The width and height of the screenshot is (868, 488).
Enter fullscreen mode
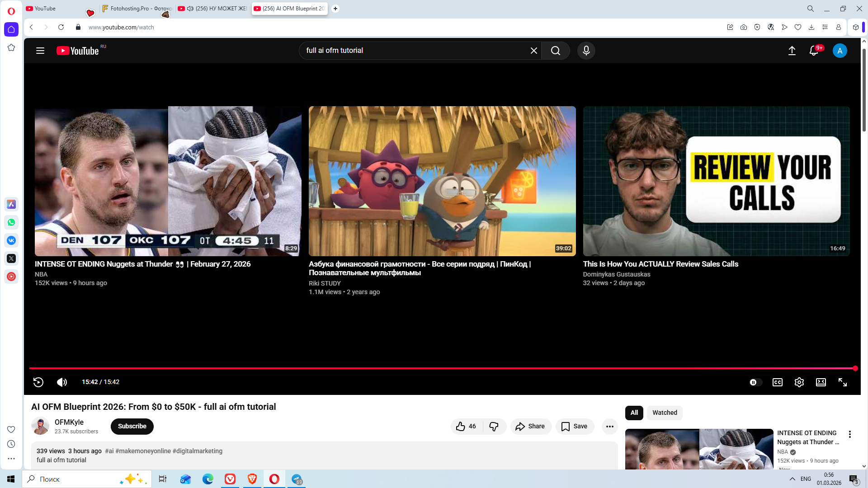[842, 382]
